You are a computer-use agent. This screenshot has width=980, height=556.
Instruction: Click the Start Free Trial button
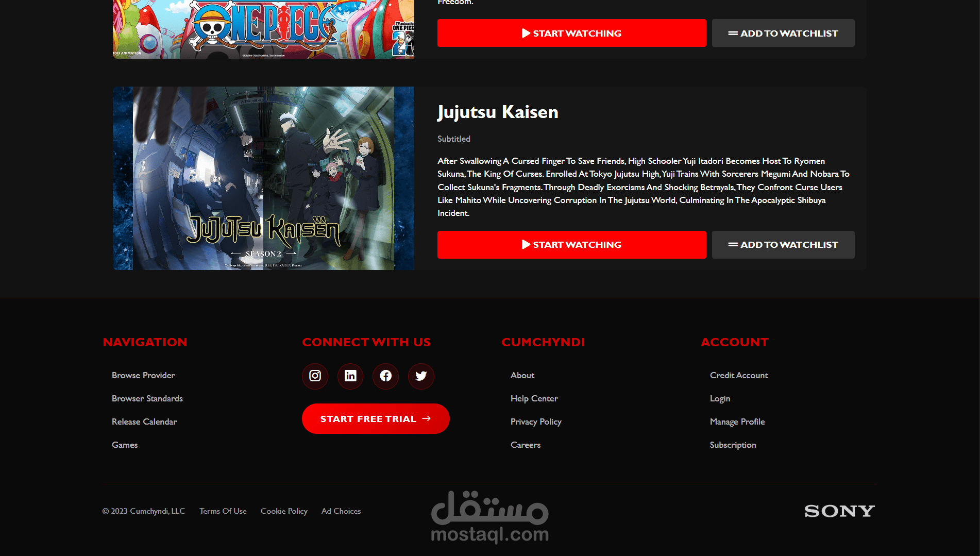pos(376,418)
